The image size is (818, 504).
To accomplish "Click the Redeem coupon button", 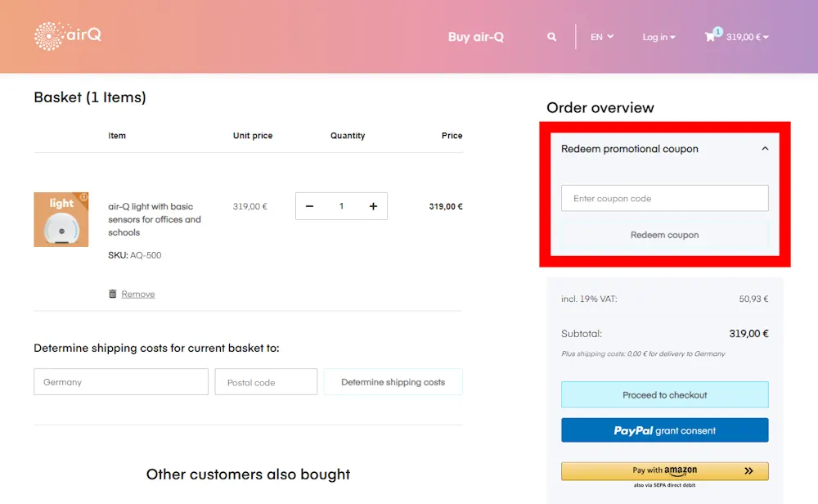I will coord(664,235).
